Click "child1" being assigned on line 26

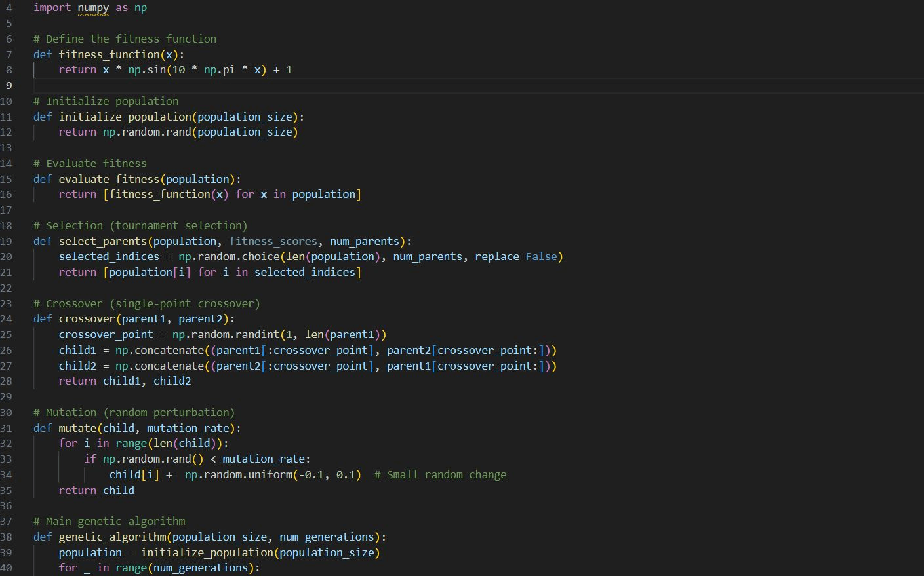[x=77, y=350]
